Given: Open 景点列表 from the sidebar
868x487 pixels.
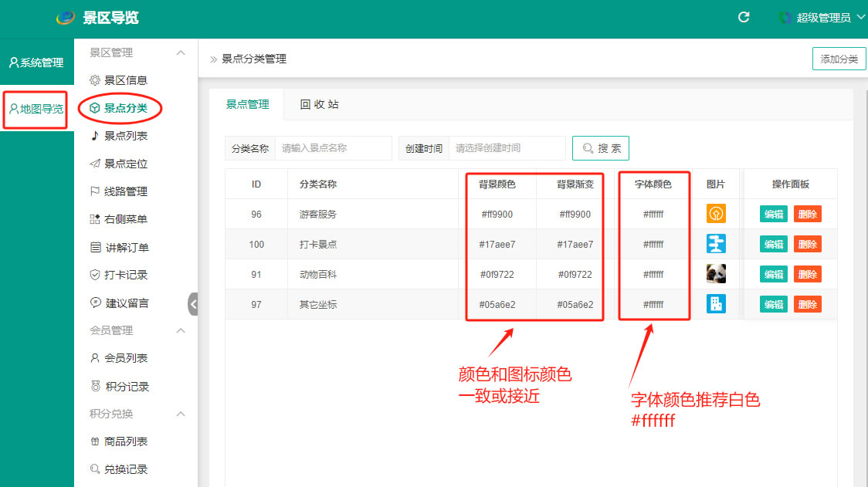Looking at the screenshot, I should pos(125,136).
